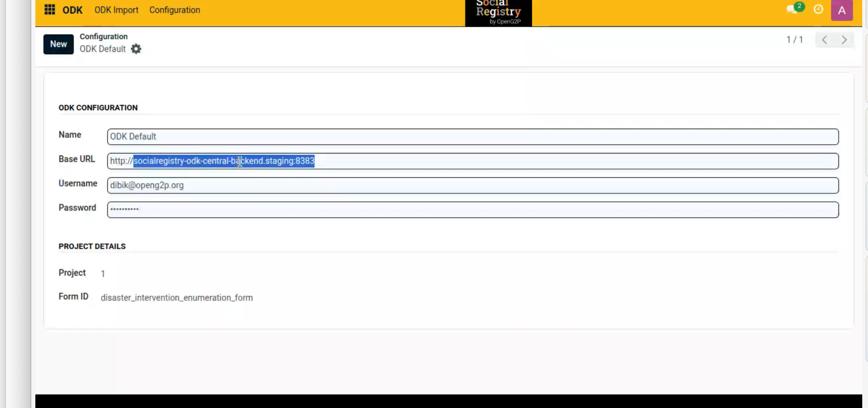Select the Username input field
The image size is (868, 408).
[x=473, y=185]
